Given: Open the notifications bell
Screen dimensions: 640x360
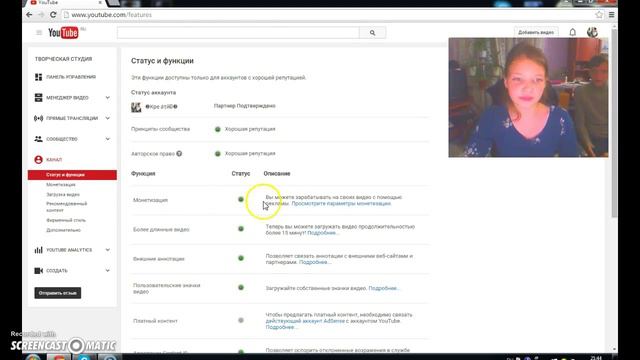Looking at the screenshot, I should click(573, 32).
